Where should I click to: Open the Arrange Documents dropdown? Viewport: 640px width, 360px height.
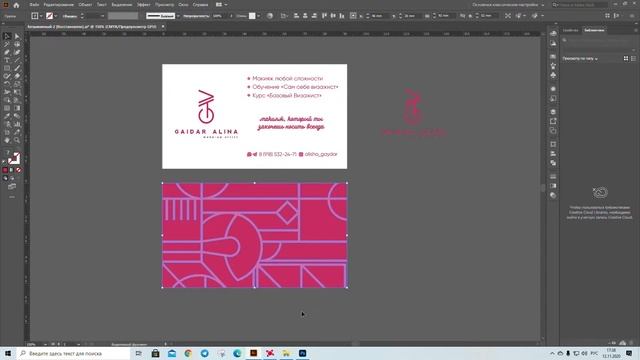pyautogui.click(x=221, y=5)
